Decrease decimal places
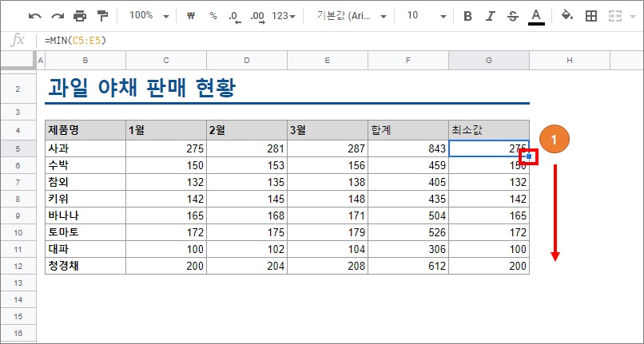This screenshot has height=344, width=644. [235, 17]
